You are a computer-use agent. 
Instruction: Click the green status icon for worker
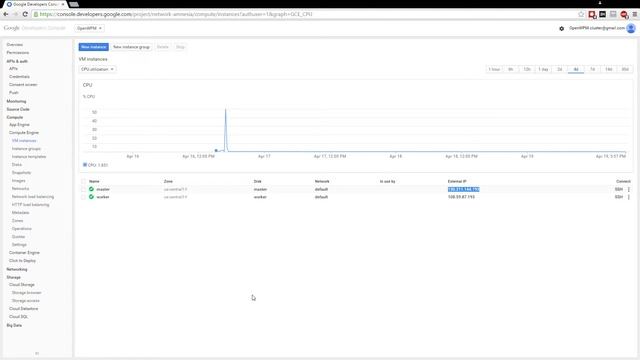91,197
